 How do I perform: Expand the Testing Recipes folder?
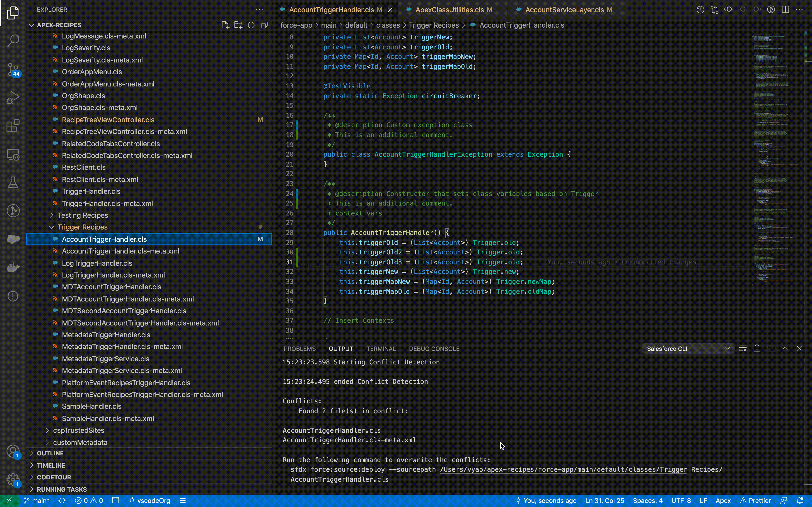coord(82,215)
